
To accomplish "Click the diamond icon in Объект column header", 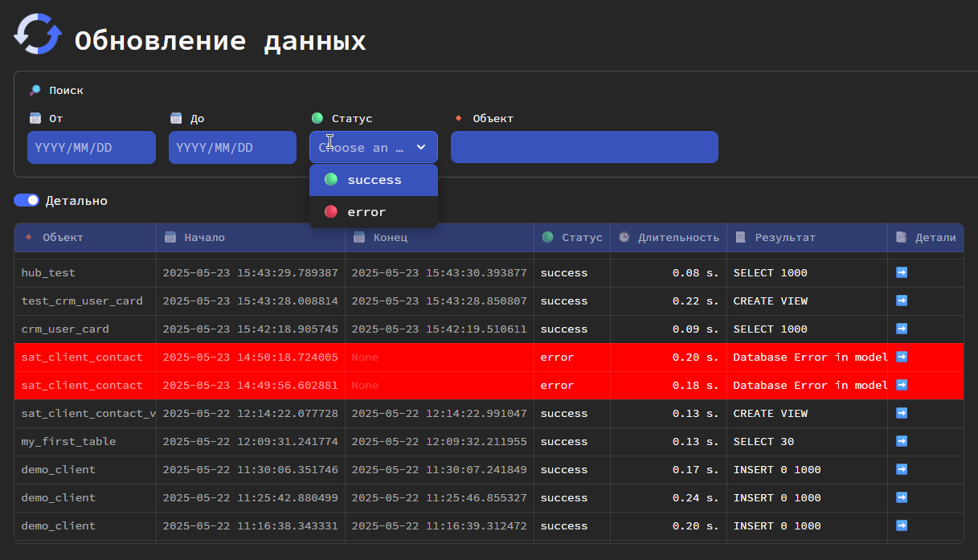I will tap(29, 237).
